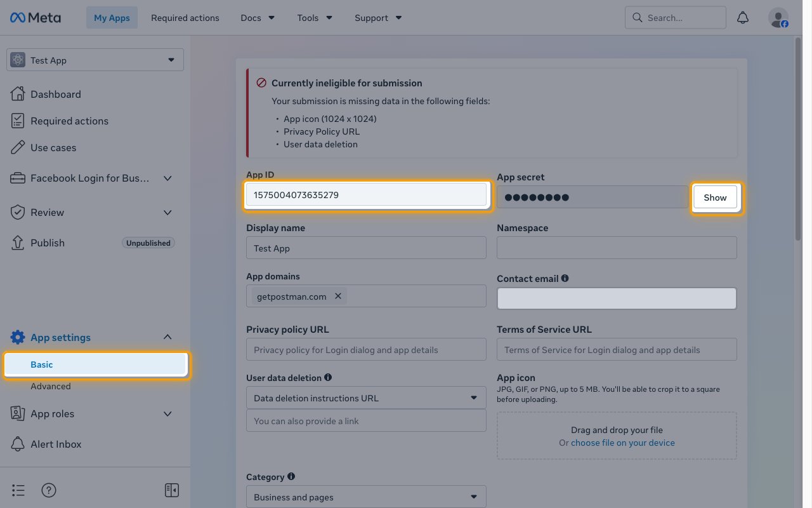Image resolution: width=812 pixels, height=508 pixels.
Task: Click the Meta logo
Action: pos(36,18)
